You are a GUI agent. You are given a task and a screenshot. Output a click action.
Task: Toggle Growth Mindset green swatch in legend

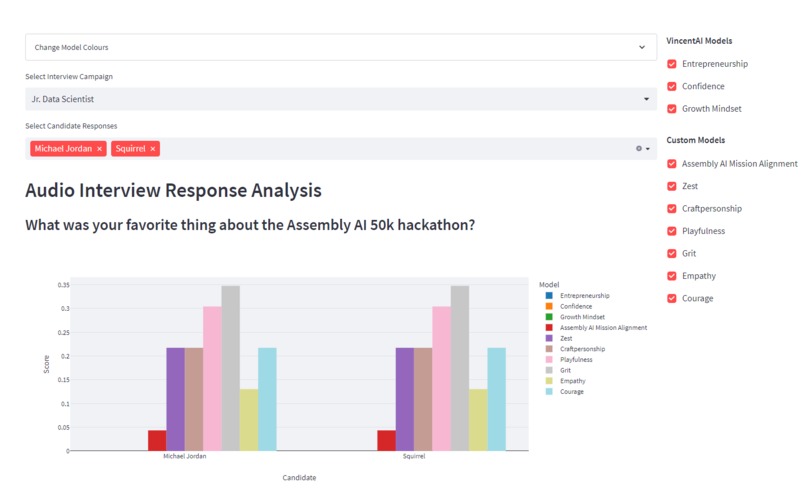(x=549, y=317)
